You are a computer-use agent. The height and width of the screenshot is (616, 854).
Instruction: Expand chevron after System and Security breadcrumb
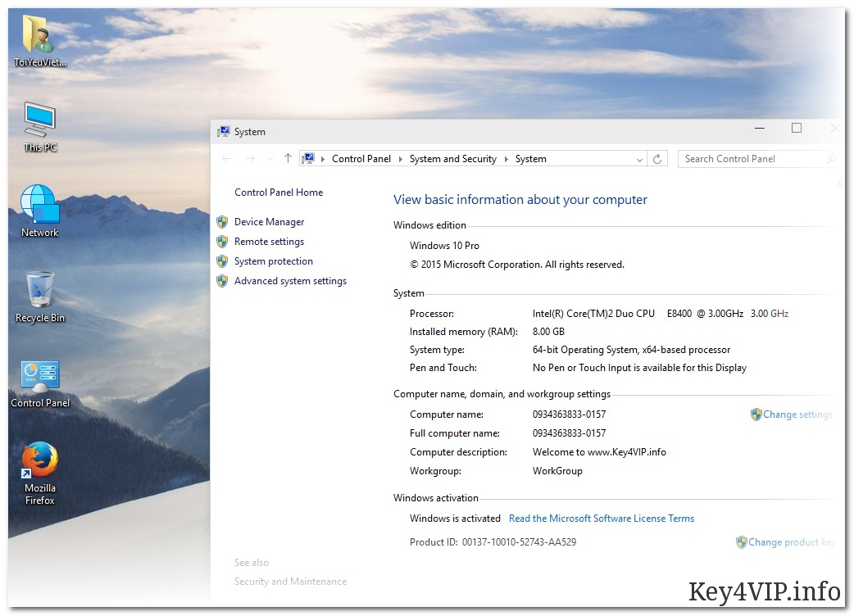click(506, 159)
